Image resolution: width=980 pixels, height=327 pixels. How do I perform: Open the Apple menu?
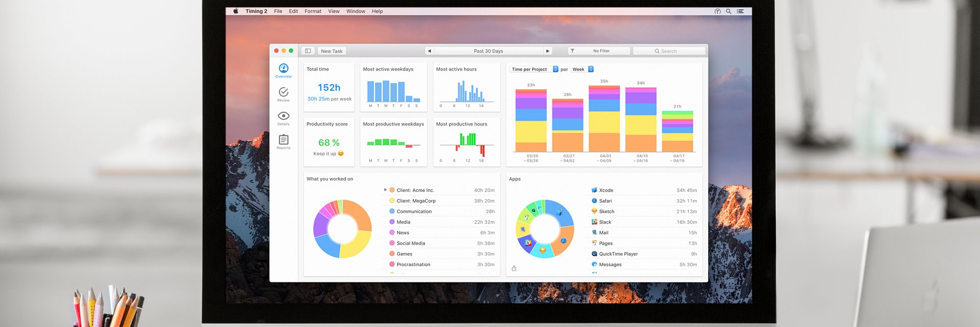236,11
